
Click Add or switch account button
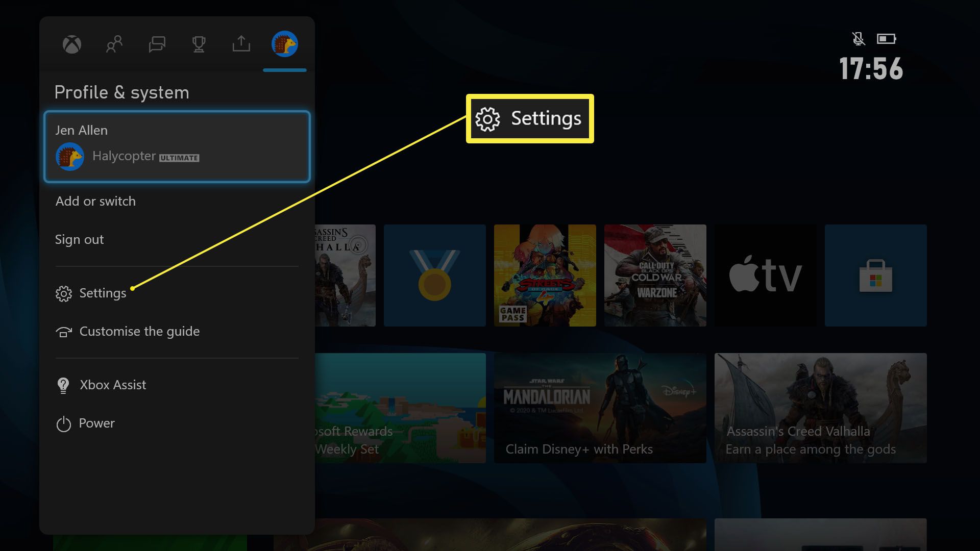[x=95, y=201]
